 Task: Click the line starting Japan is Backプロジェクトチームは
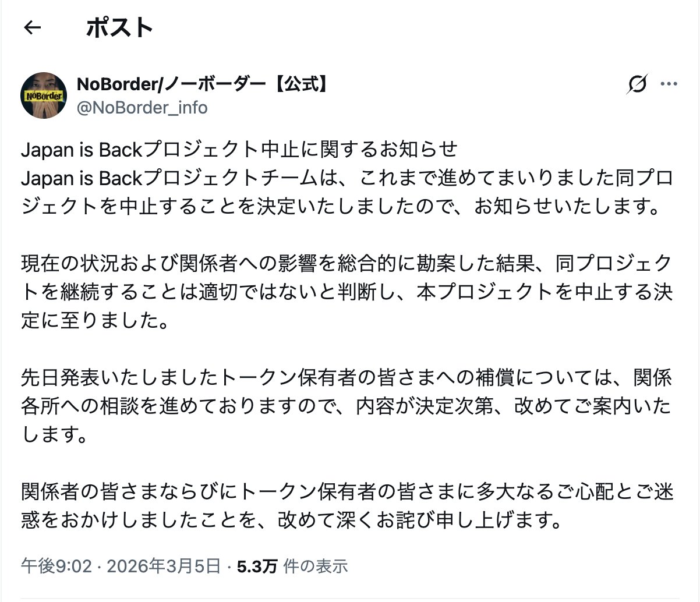click(347, 178)
